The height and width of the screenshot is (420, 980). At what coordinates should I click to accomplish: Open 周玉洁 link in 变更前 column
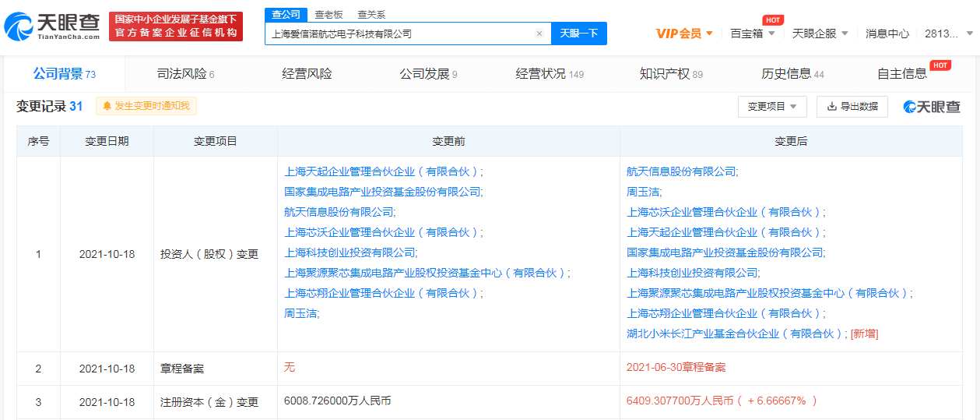(x=301, y=313)
